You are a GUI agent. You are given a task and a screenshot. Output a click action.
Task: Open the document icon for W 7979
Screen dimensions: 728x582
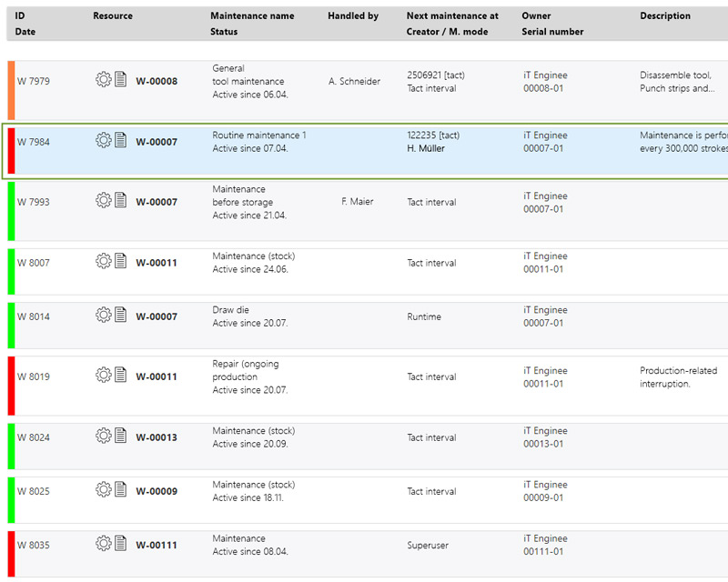point(119,79)
